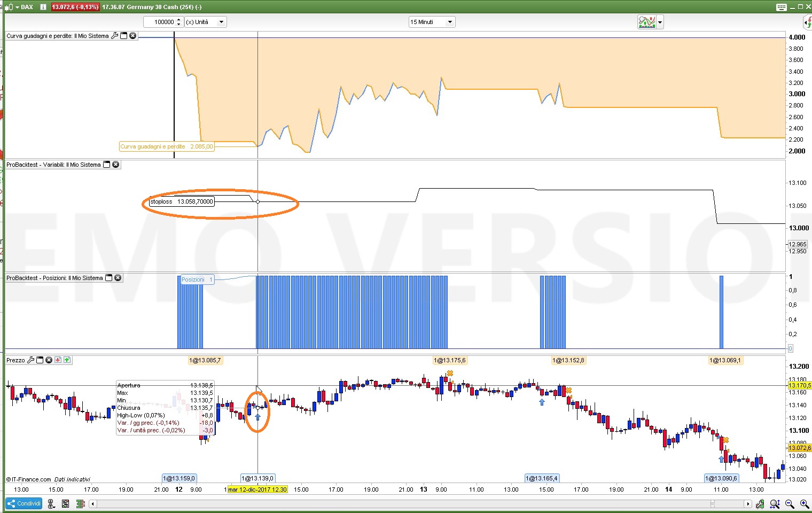The image size is (812, 513).
Task: Show DAX instrument information
Action: pyautogui.click(x=43, y=7)
